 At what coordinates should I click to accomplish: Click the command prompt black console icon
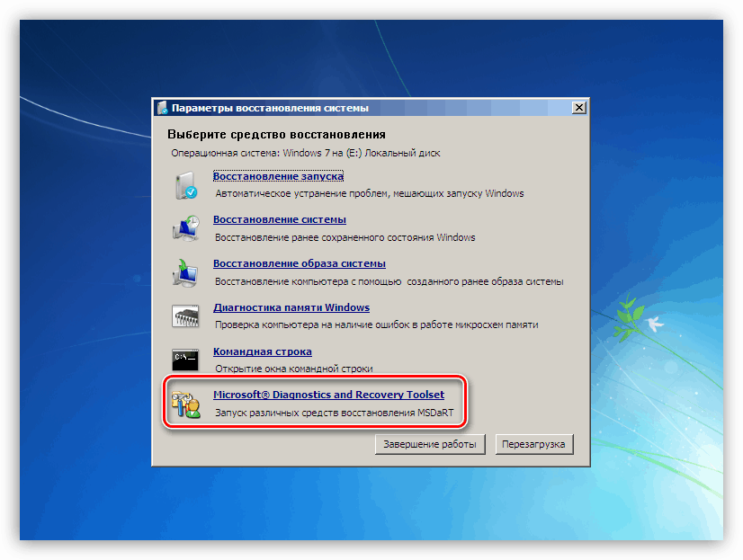(x=185, y=360)
